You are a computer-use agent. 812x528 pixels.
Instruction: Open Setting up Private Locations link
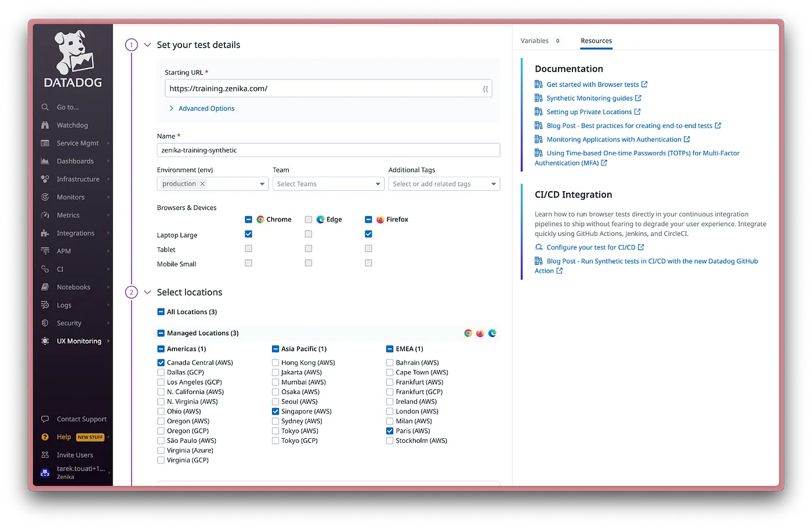click(589, 112)
